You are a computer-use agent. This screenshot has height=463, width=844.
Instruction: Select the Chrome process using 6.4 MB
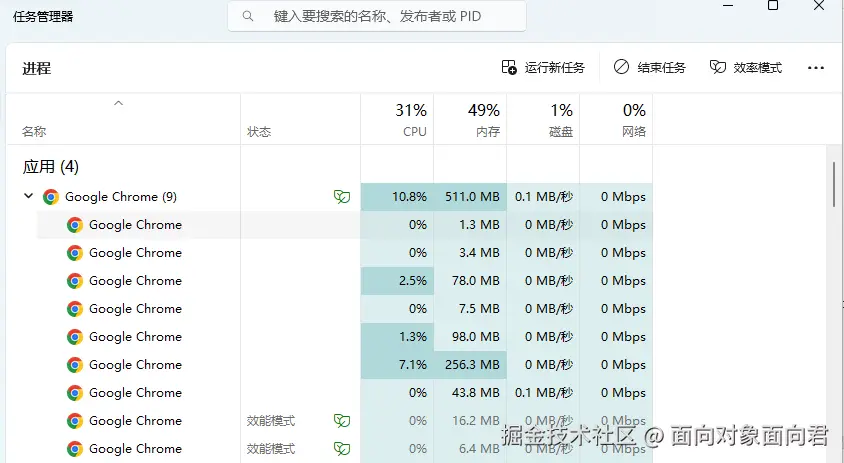click(x=344, y=448)
